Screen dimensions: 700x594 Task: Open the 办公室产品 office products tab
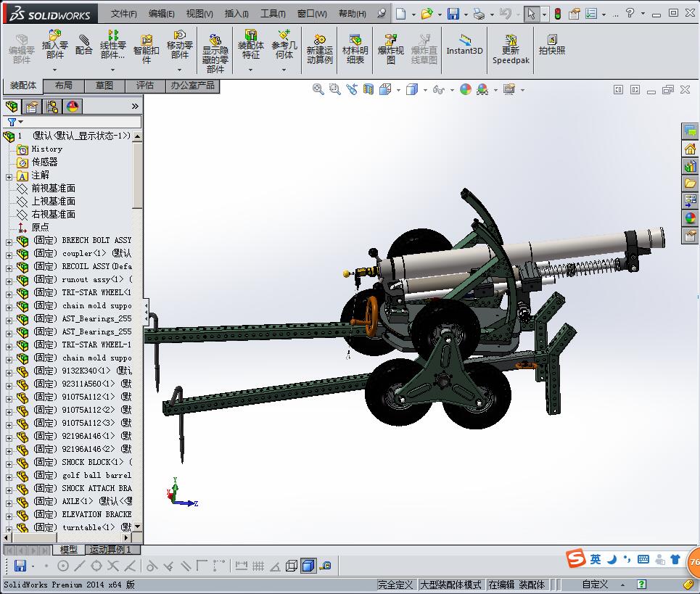(192, 86)
